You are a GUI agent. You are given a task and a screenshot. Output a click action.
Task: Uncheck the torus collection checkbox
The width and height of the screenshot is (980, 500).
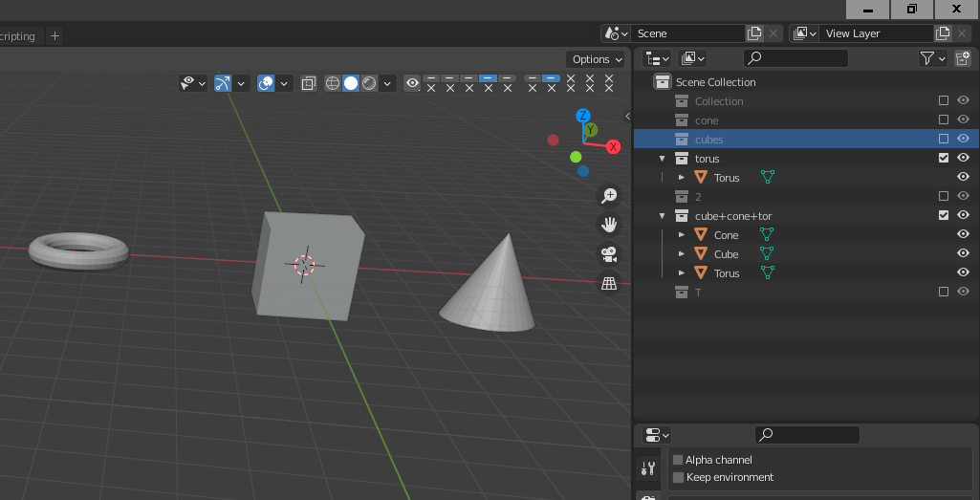click(944, 158)
